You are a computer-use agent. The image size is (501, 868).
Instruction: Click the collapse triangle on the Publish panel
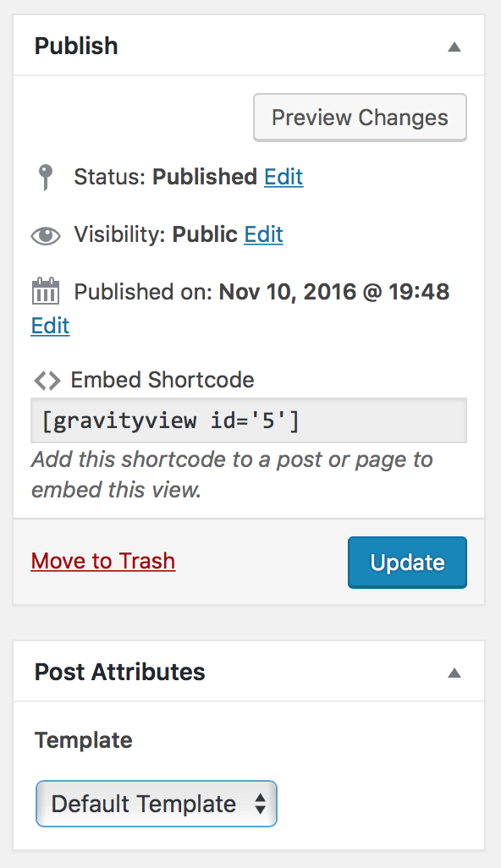click(454, 47)
